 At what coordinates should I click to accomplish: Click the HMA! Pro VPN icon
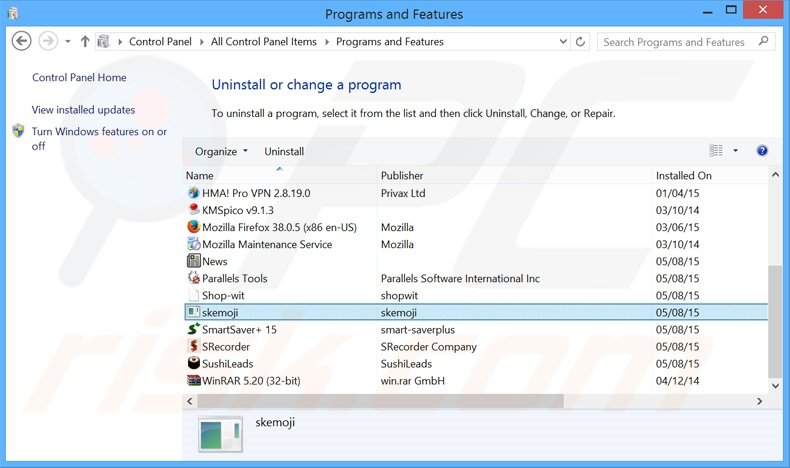[x=194, y=193]
